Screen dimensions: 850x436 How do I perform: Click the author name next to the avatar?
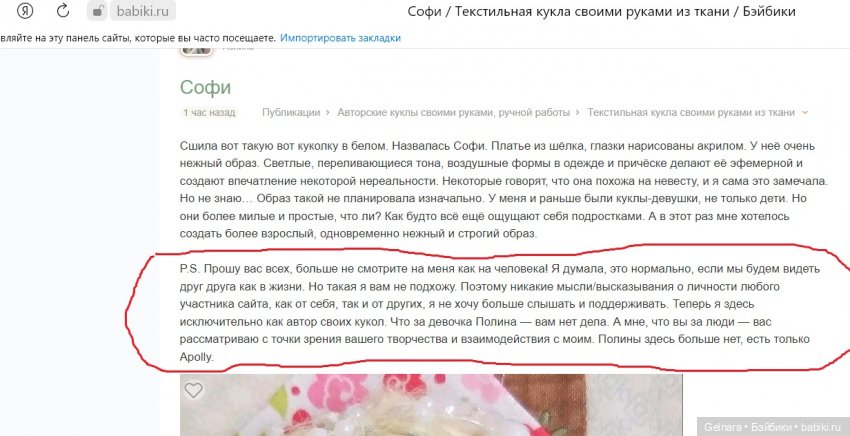(x=237, y=49)
